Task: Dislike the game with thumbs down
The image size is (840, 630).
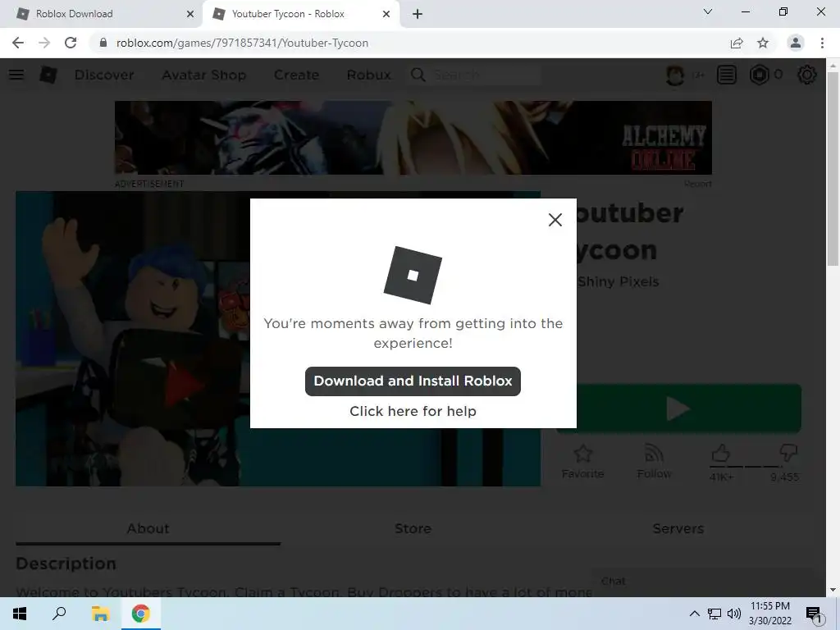Action: click(x=788, y=453)
